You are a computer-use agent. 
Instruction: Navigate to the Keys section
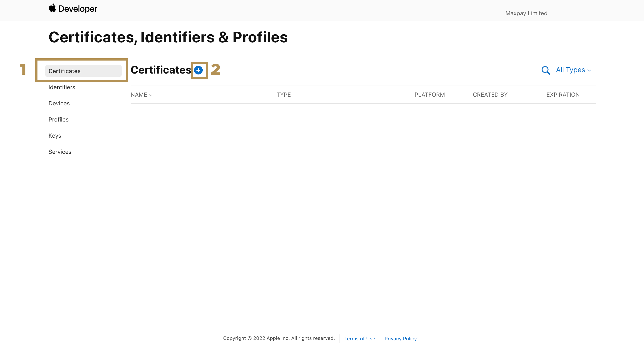(55, 136)
